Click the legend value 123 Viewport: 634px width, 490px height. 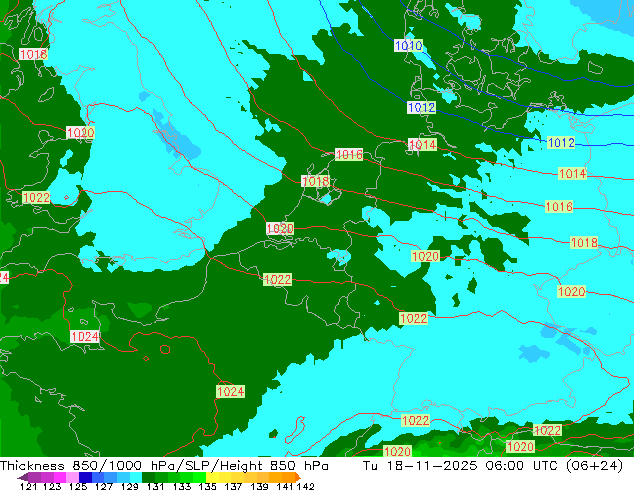click(52, 486)
